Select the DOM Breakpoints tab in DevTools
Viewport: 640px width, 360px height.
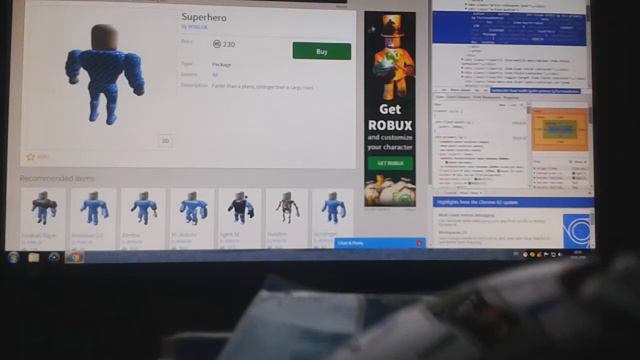pyautogui.click(x=486, y=97)
